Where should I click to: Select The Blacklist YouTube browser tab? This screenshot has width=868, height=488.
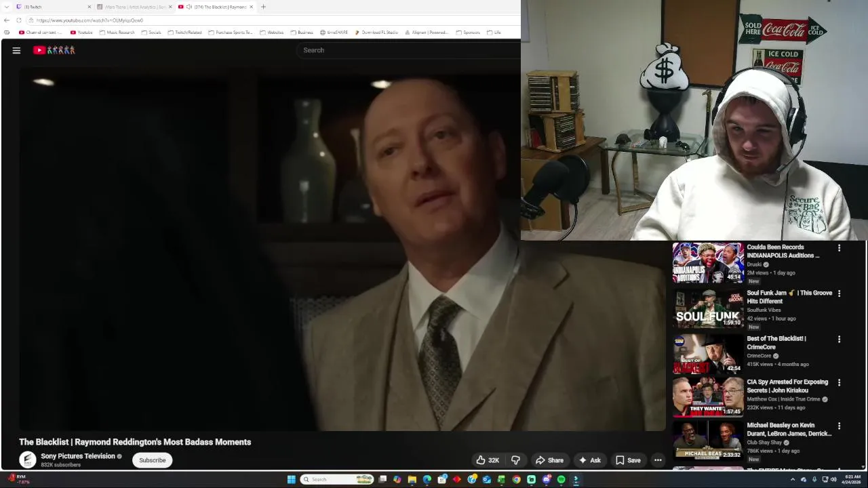click(216, 7)
